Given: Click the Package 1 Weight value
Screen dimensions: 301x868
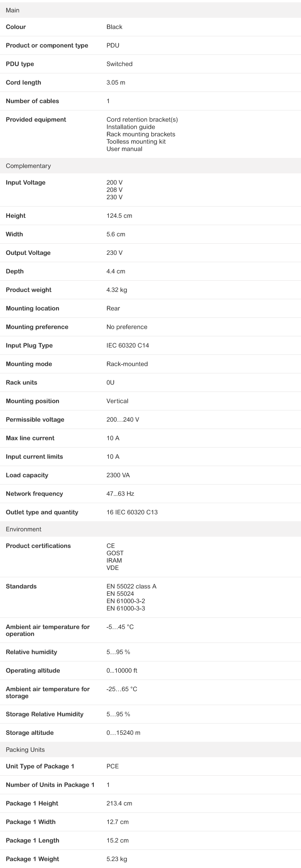Looking at the screenshot, I should [x=117, y=859].
